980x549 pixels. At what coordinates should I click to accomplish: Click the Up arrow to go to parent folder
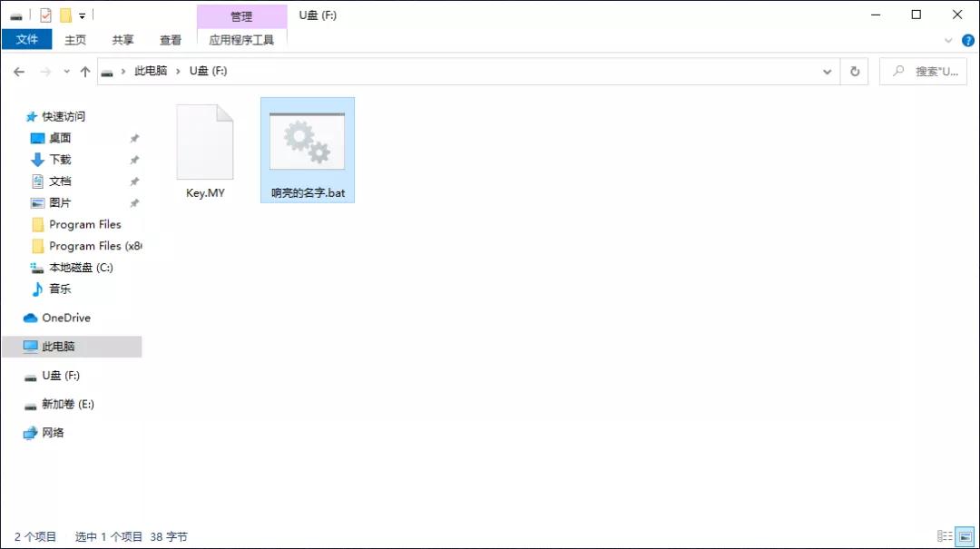(85, 70)
